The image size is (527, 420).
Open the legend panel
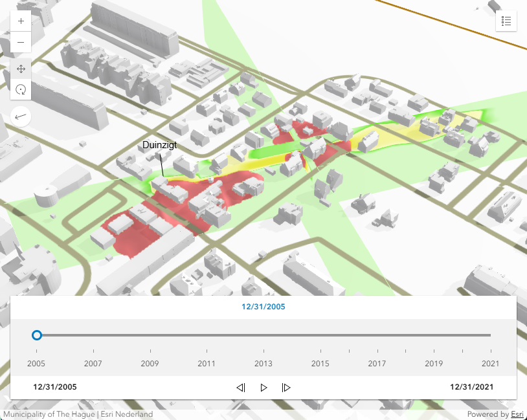click(506, 21)
